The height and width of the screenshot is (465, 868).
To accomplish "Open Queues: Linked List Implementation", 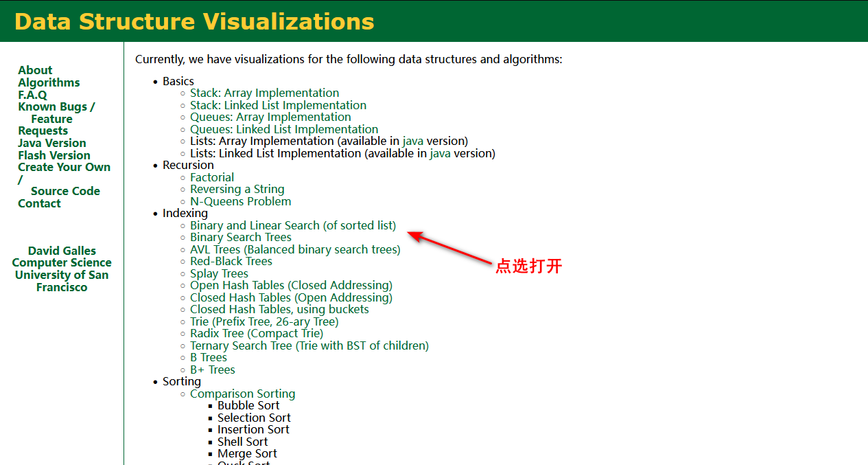I will (x=284, y=129).
